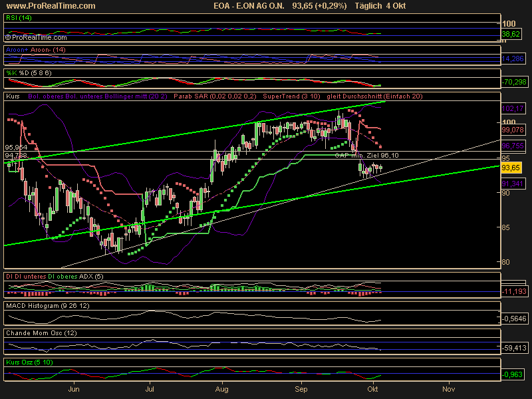Click the Aug label on time axis

tap(222, 389)
